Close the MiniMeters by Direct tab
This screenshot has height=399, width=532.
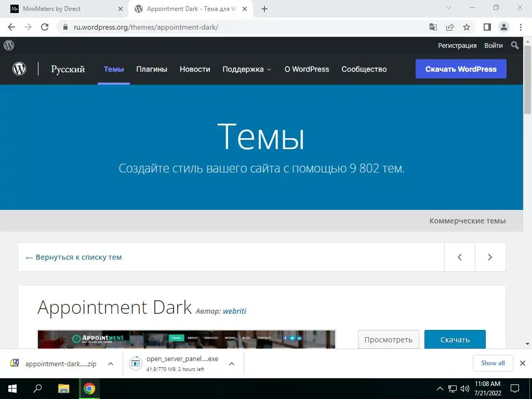[x=120, y=9]
